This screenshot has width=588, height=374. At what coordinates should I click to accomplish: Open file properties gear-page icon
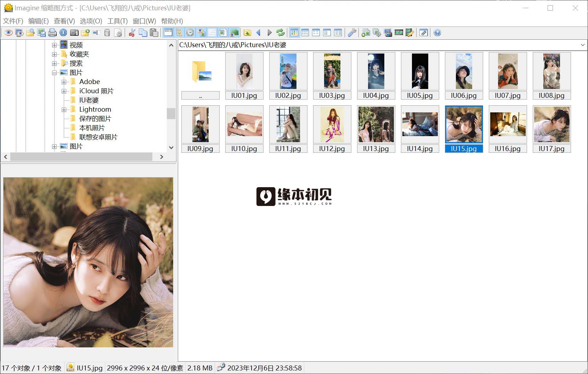(x=118, y=33)
